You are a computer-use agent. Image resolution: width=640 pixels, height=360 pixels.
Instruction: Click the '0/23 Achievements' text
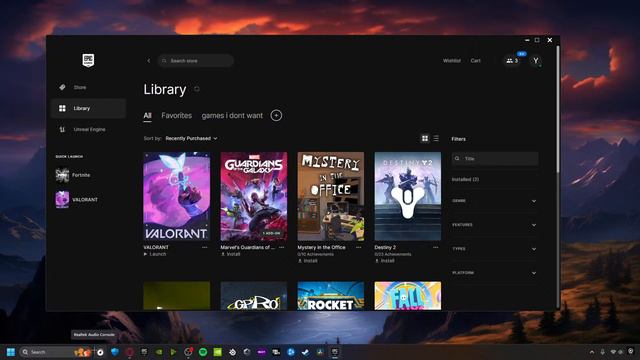pyautogui.click(x=393, y=254)
